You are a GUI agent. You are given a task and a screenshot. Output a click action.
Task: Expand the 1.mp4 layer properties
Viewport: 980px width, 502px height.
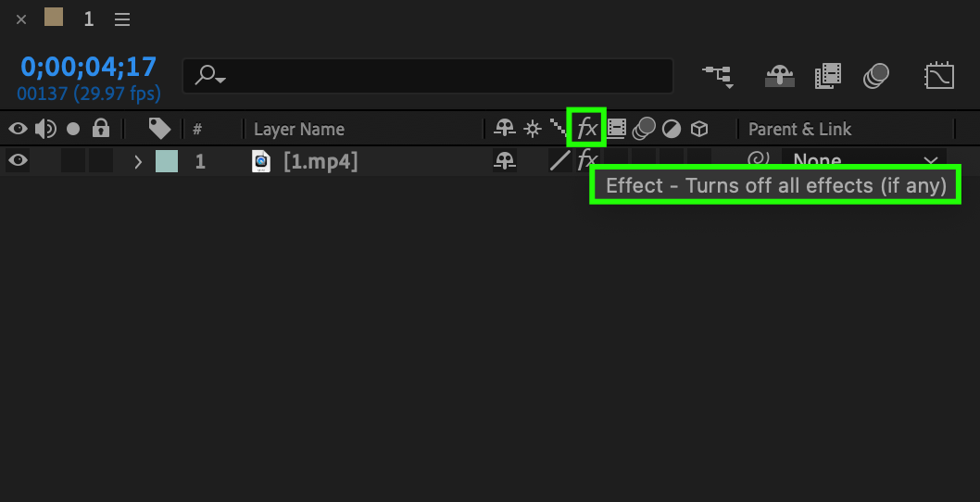pyautogui.click(x=138, y=162)
